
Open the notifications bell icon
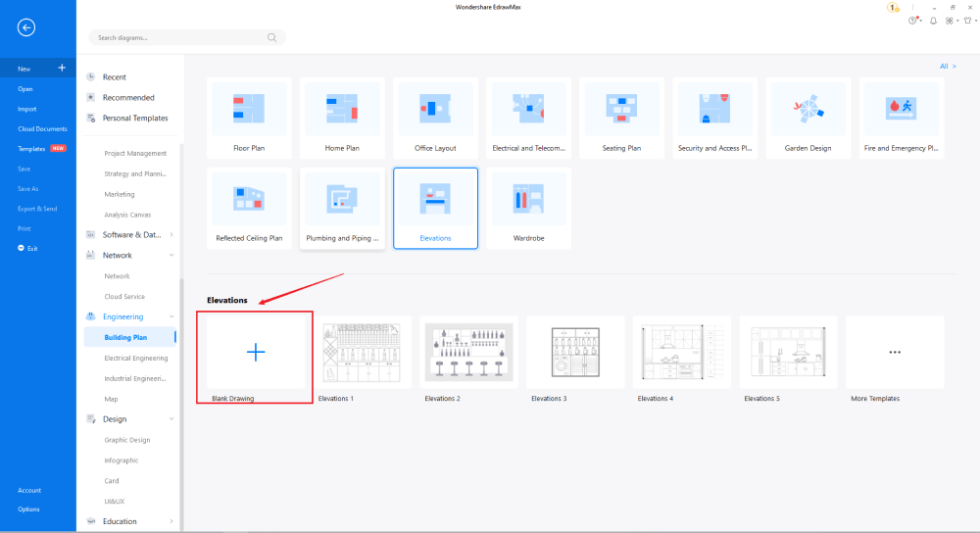click(x=933, y=21)
